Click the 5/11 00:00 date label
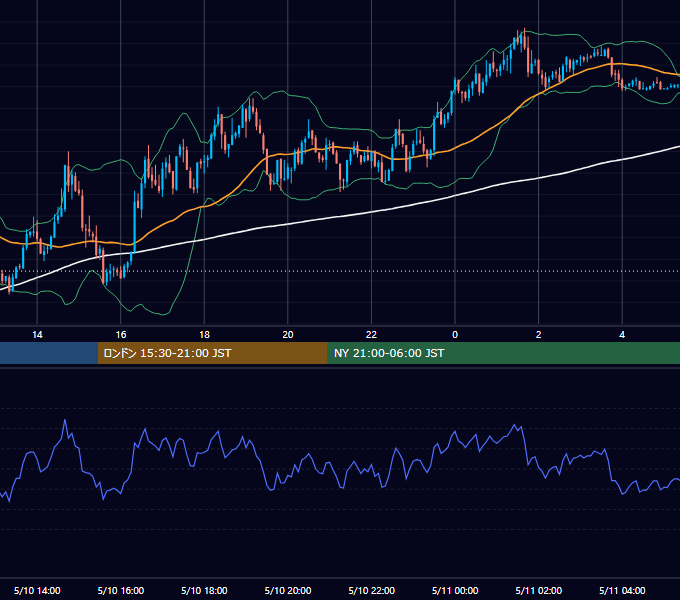 pos(455,590)
